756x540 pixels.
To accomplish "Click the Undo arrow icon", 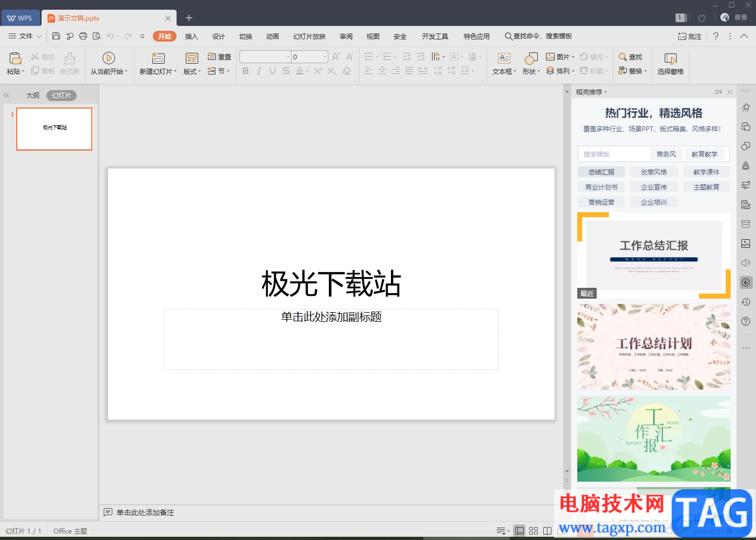I will 110,36.
